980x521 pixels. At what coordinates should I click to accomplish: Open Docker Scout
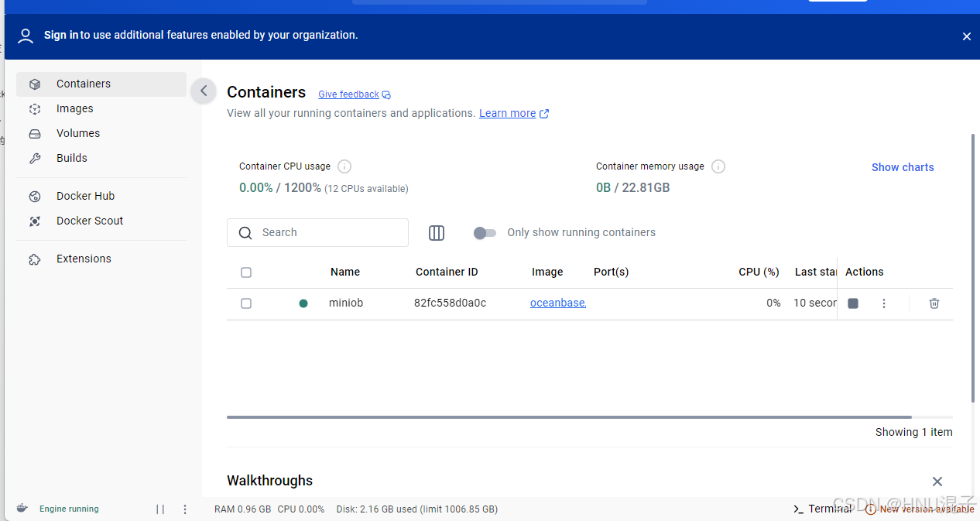[90, 221]
